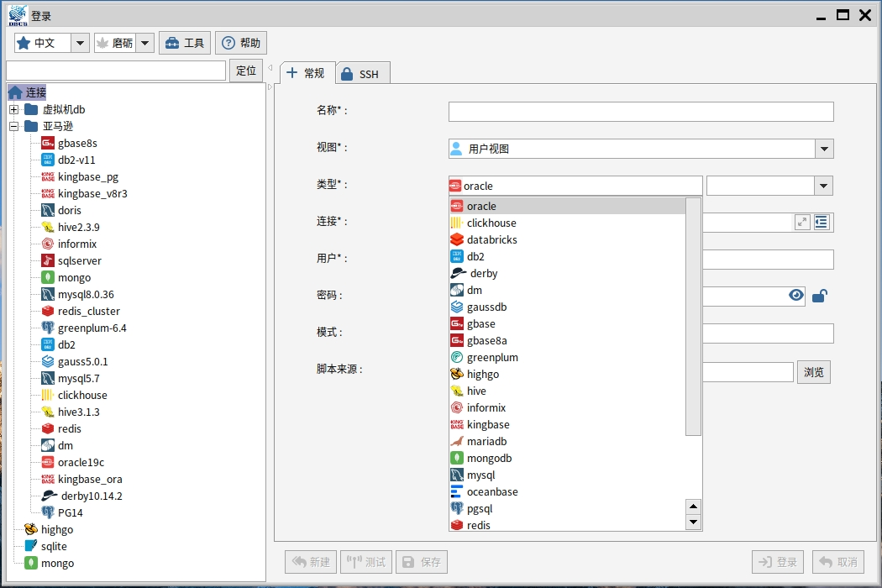This screenshot has width=882, height=588.
Task: Click the 测试 test button
Action: (x=366, y=562)
